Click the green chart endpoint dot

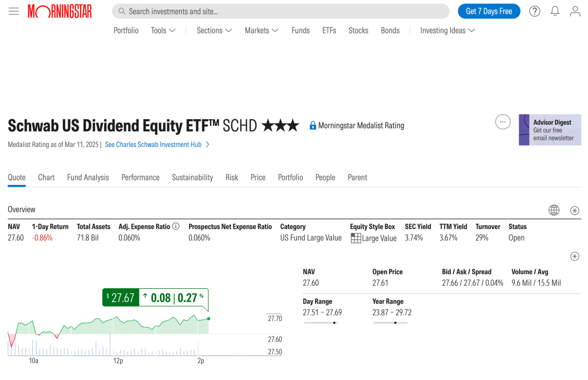(209, 319)
